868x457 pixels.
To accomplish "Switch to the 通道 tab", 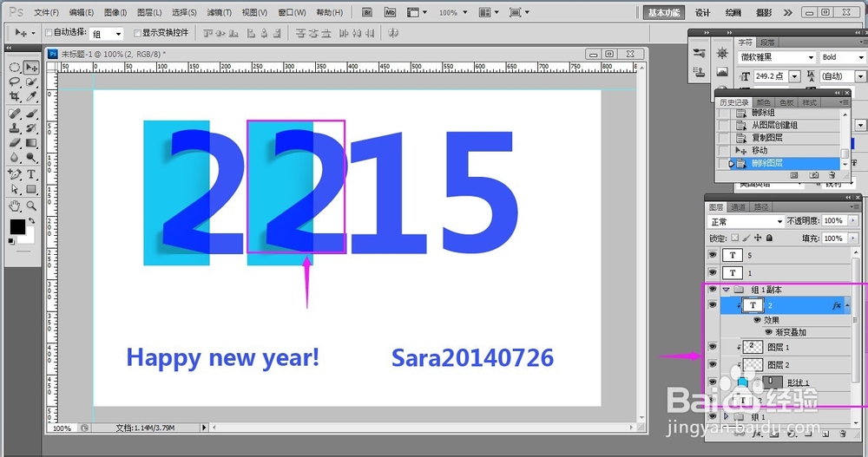I will pos(739,207).
